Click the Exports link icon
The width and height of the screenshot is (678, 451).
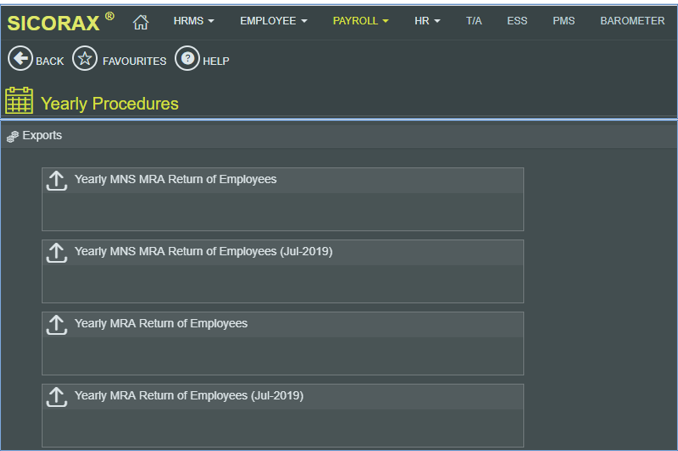click(x=12, y=136)
